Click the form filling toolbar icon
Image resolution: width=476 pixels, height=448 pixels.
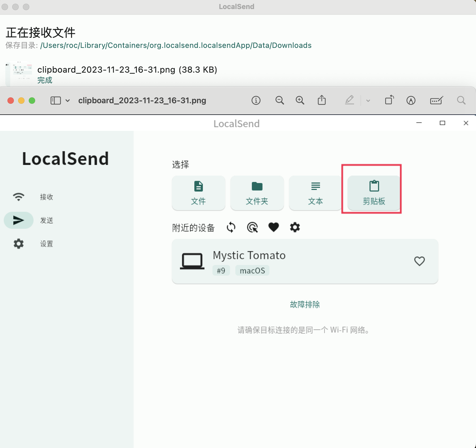point(437,101)
